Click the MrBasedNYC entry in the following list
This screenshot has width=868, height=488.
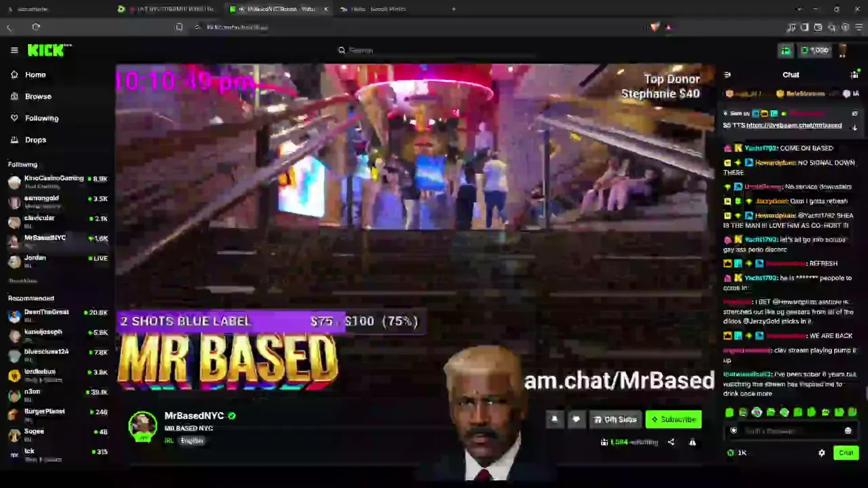(57, 241)
